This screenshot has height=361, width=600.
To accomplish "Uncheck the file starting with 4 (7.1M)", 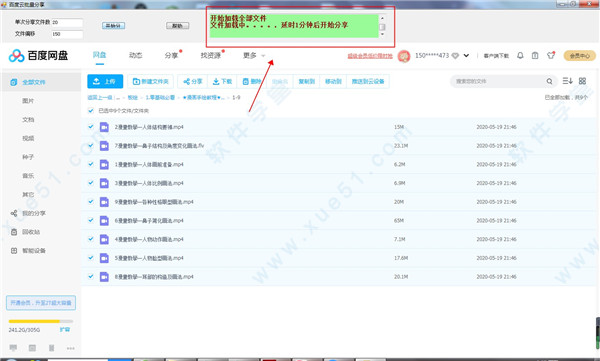I will point(91,239).
